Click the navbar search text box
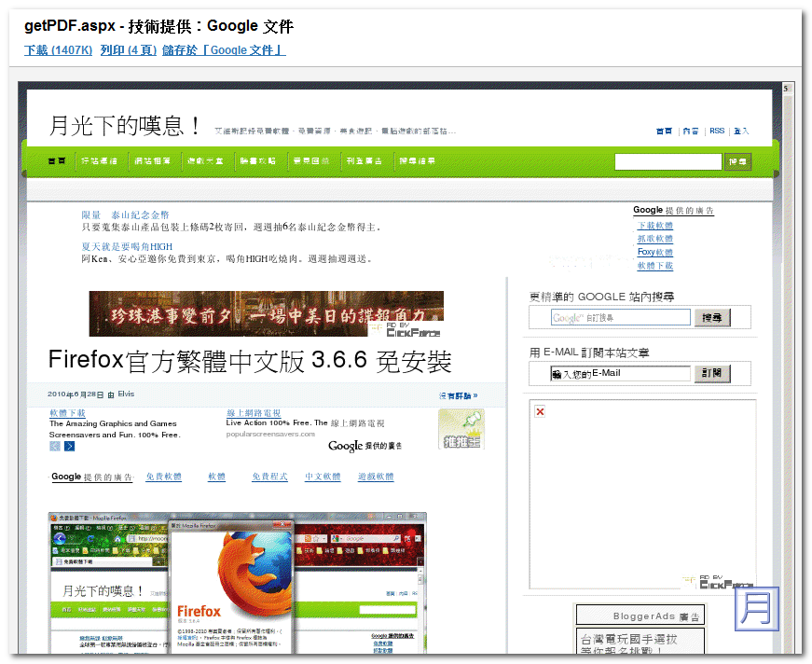The width and height of the screenshot is (812, 664). pos(668,160)
